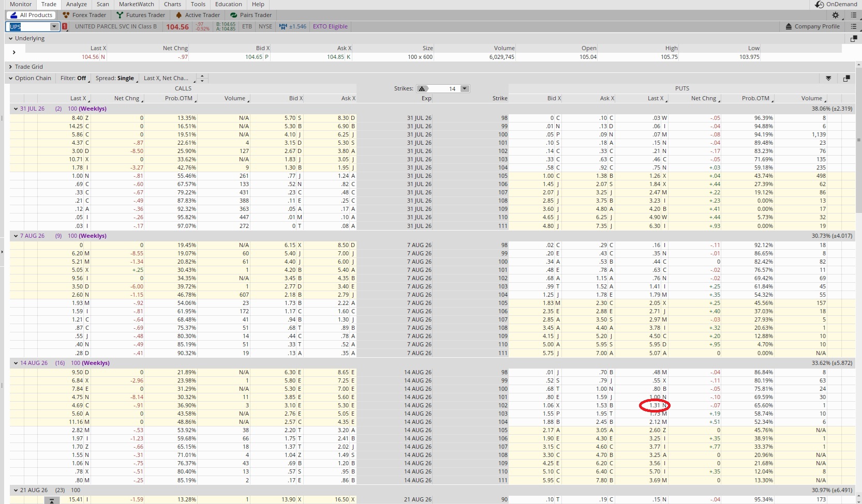Detach the Underlying section into a window
The image size is (862, 504).
tap(854, 38)
